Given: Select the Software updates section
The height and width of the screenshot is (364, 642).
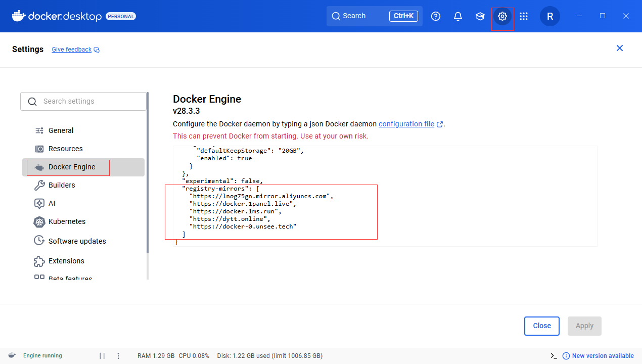Looking at the screenshot, I should 83,241.
